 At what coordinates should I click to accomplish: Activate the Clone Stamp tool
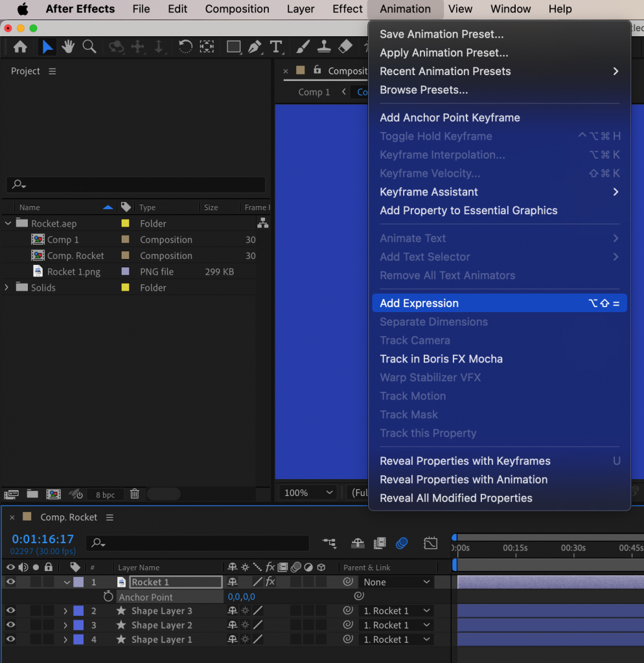pyautogui.click(x=325, y=47)
